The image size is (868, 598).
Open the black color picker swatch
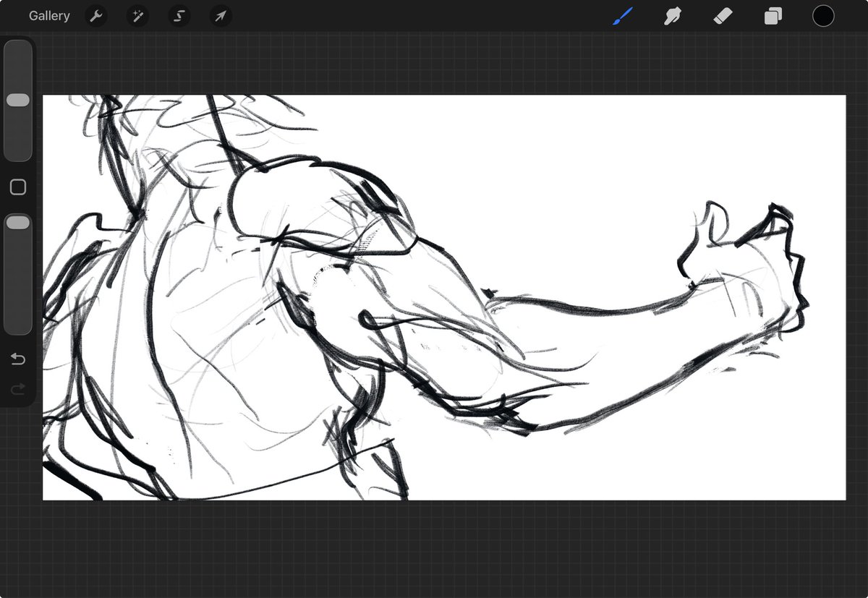[823, 16]
